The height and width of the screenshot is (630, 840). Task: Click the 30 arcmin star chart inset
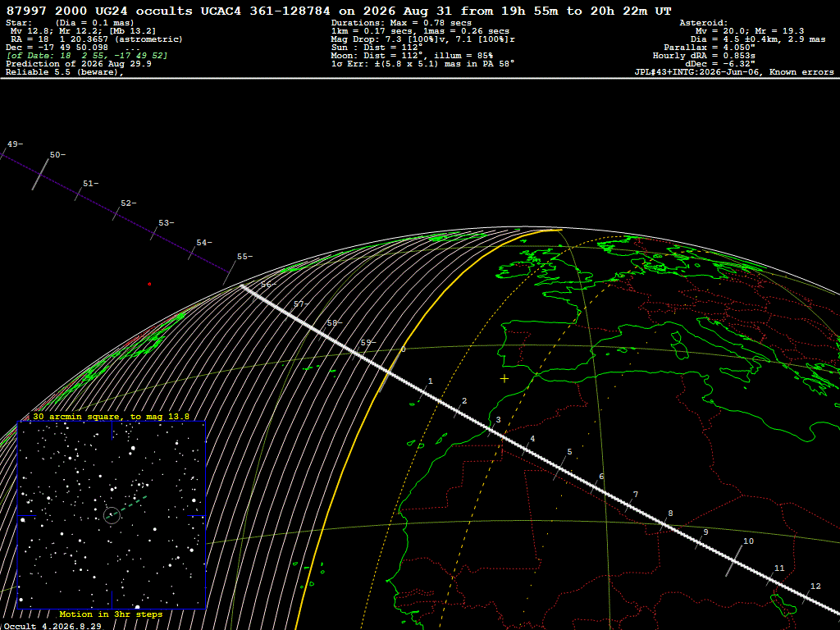(112, 515)
